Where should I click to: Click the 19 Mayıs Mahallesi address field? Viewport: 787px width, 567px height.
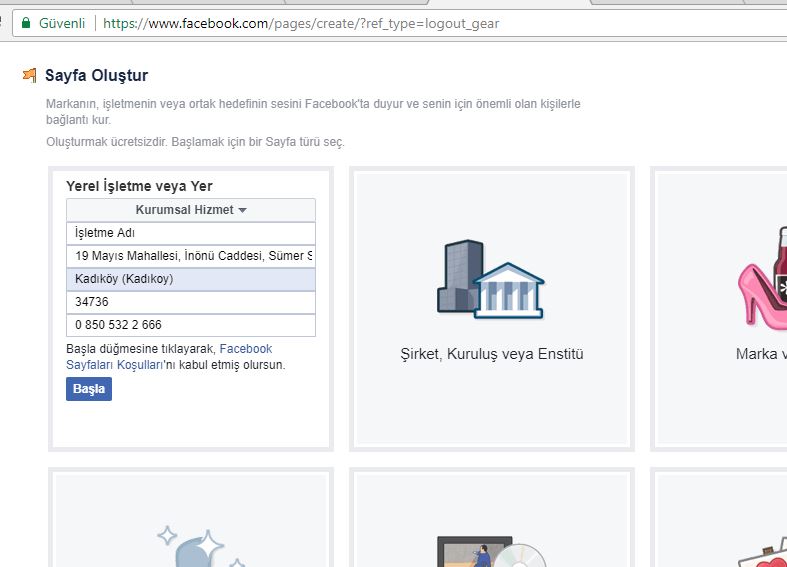pos(191,256)
